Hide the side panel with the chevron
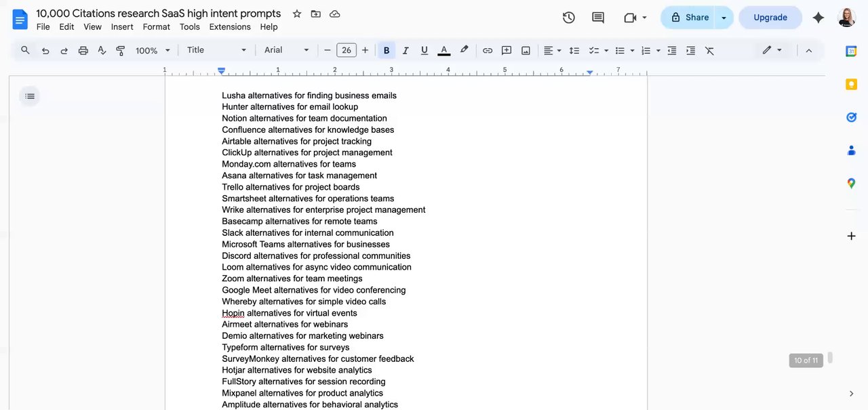The image size is (868, 410). tap(851, 393)
